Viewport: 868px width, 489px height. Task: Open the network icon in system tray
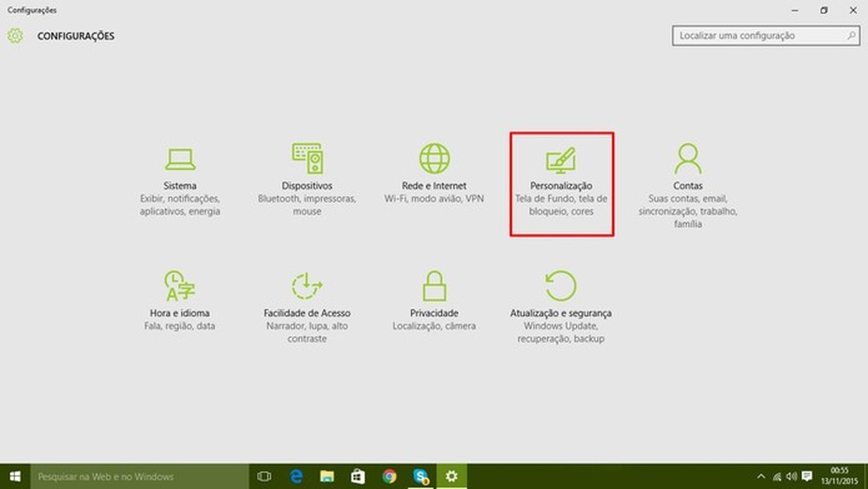pos(777,477)
